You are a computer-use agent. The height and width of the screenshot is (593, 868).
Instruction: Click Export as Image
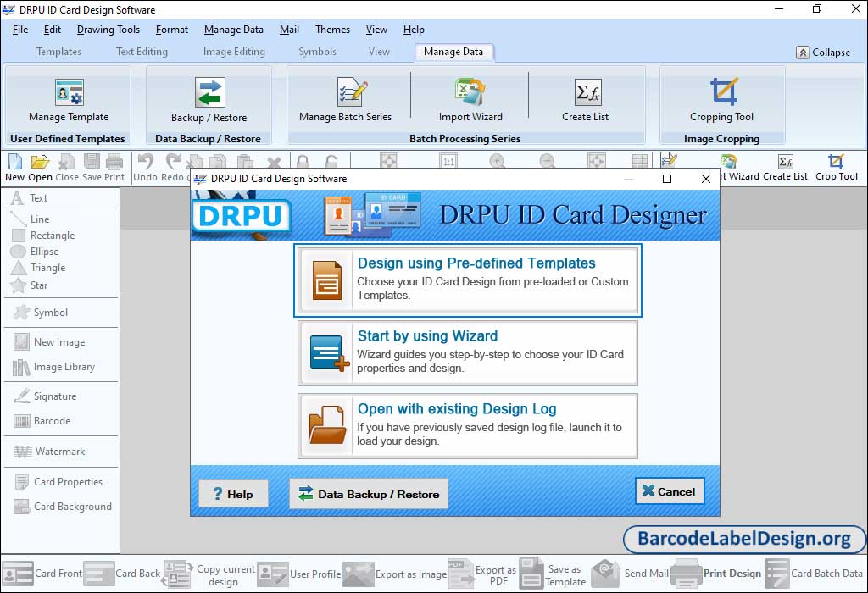[395, 574]
